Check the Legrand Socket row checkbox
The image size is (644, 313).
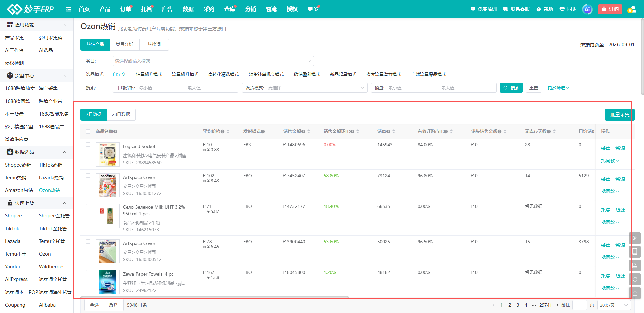click(88, 145)
